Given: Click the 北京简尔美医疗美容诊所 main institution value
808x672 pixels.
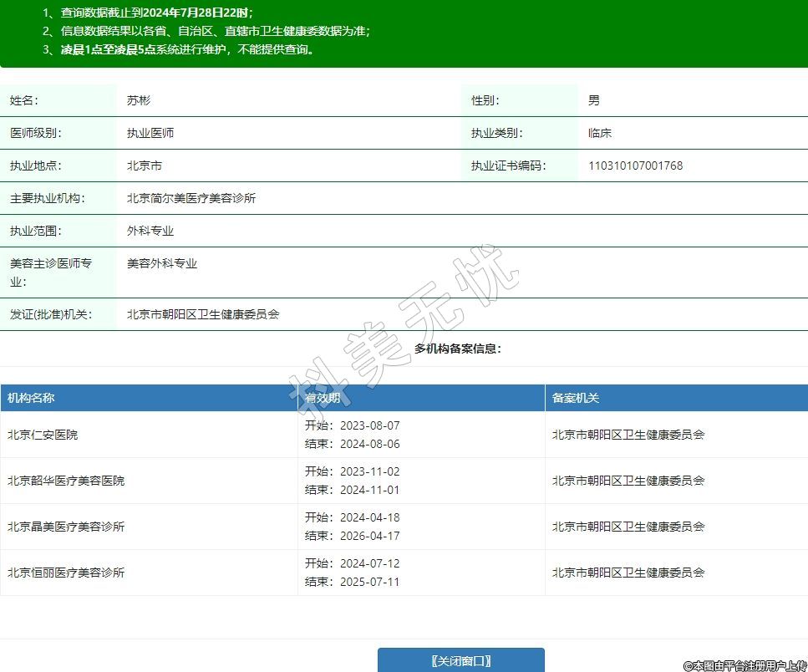Looking at the screenshot, I should [191, 198].
